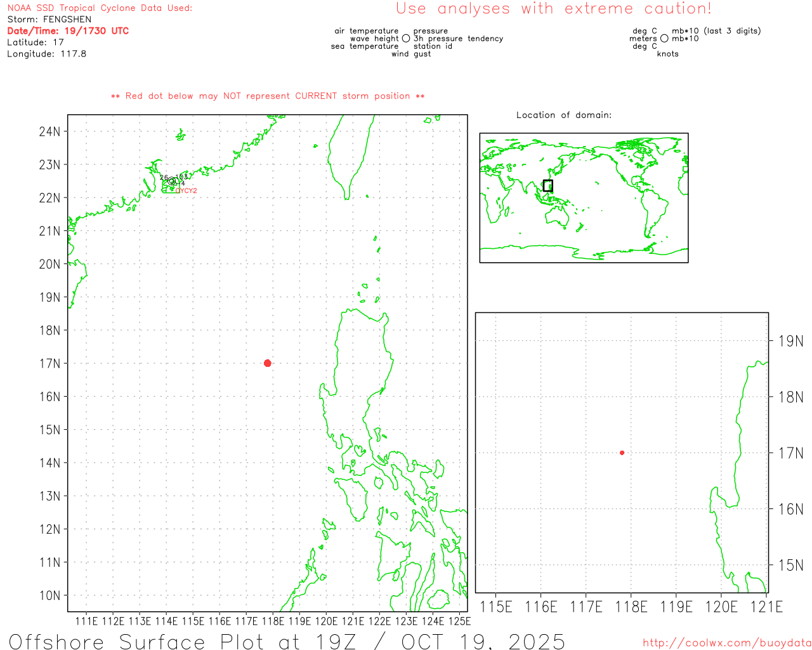Image resolution: width=812 pixels, height=650 pixels.
Task: Click the buoy legend circle beside mb*10
Action: (x=664, y=39)
